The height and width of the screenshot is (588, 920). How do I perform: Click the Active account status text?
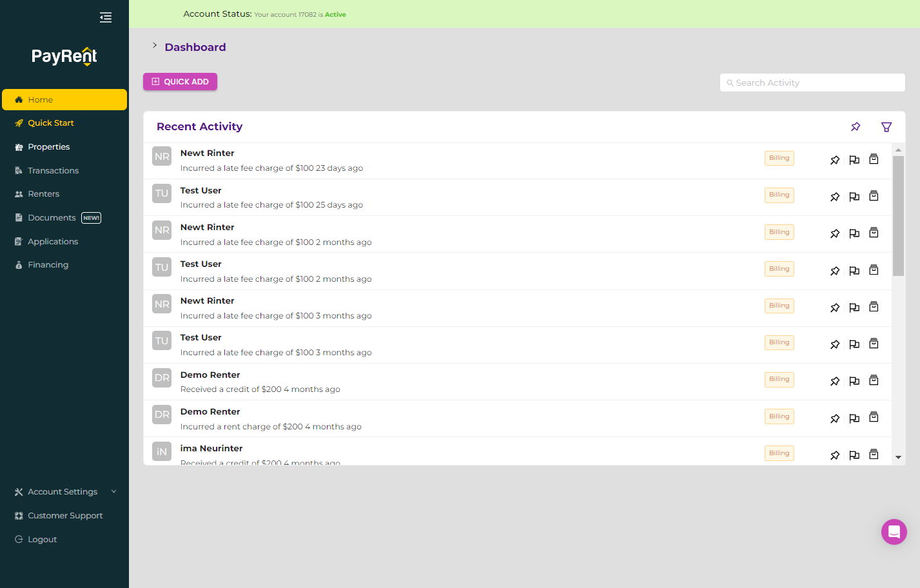tap(335, 14)
